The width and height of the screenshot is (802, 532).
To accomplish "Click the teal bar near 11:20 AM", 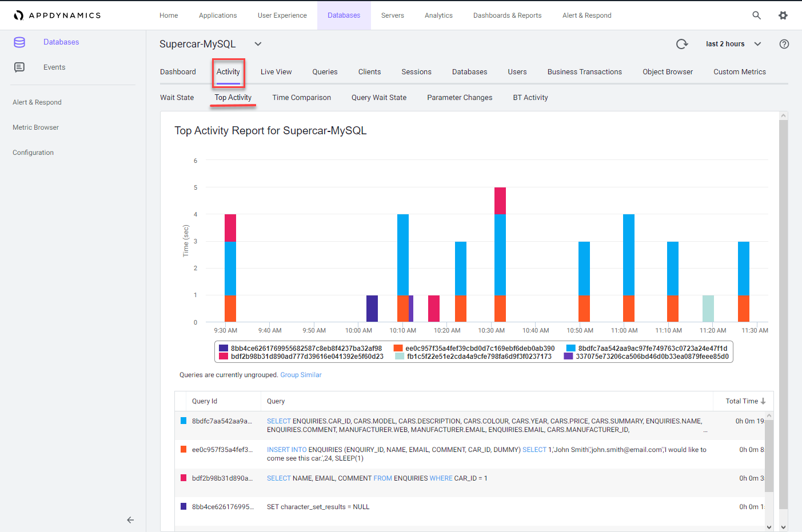I will point(708,309).
